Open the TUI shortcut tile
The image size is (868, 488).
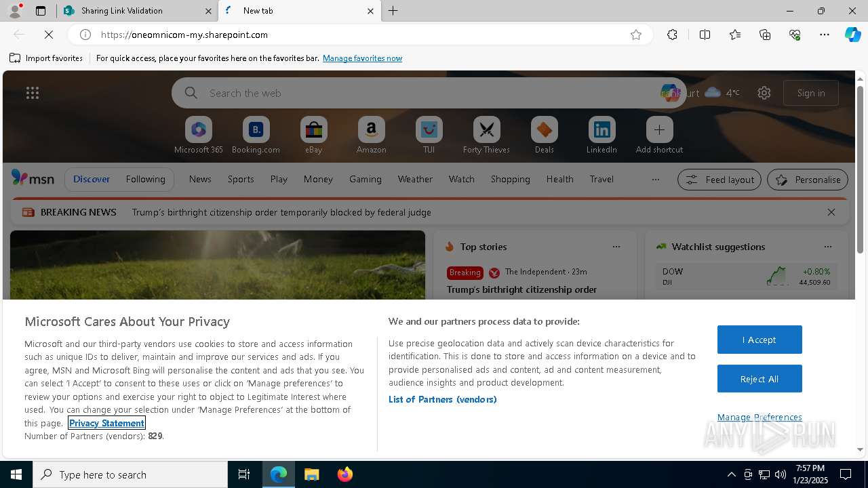429,136
